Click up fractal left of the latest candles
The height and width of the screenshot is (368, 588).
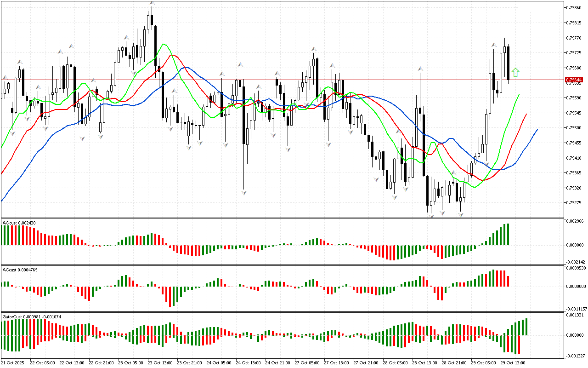494,45
